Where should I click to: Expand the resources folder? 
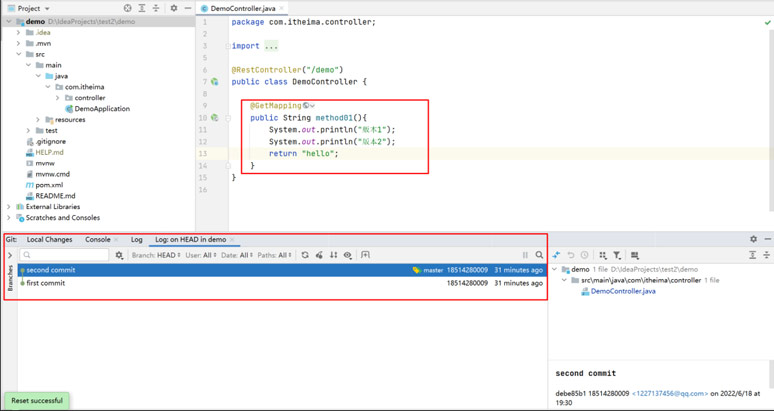[x=38, y=119]
